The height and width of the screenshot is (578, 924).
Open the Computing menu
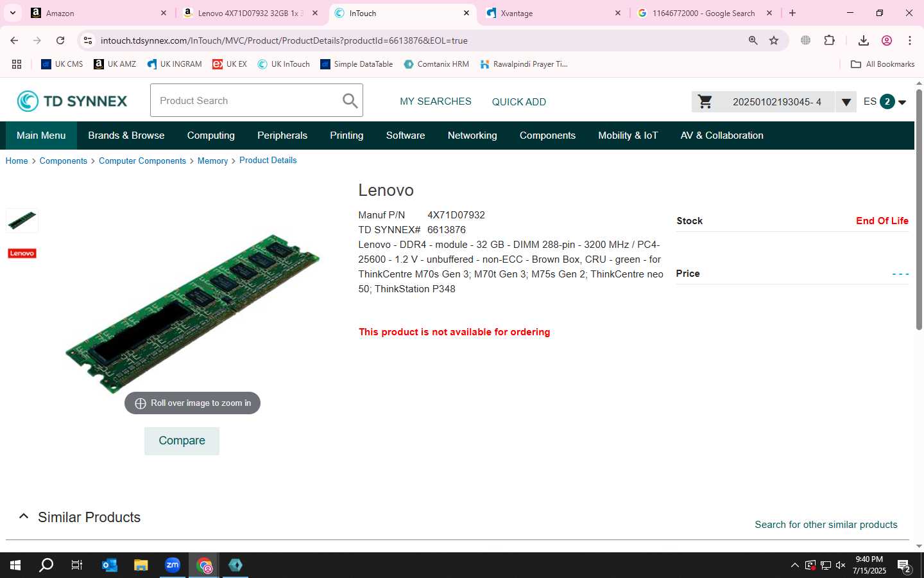coord(210,136)
